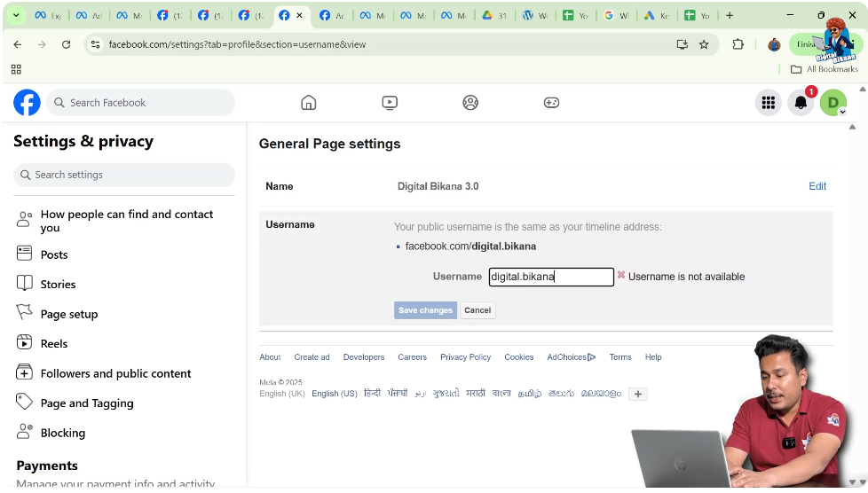
Task: Open the AdChoices footer link
Action: click(x=572, y=357)
